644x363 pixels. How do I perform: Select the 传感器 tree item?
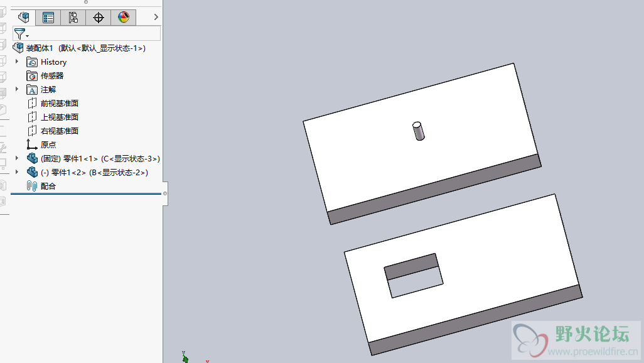coord(51,75)
